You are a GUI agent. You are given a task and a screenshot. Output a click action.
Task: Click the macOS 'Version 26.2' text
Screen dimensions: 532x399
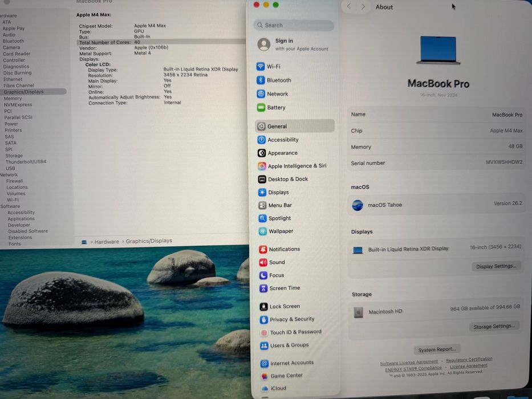(507, 203)
